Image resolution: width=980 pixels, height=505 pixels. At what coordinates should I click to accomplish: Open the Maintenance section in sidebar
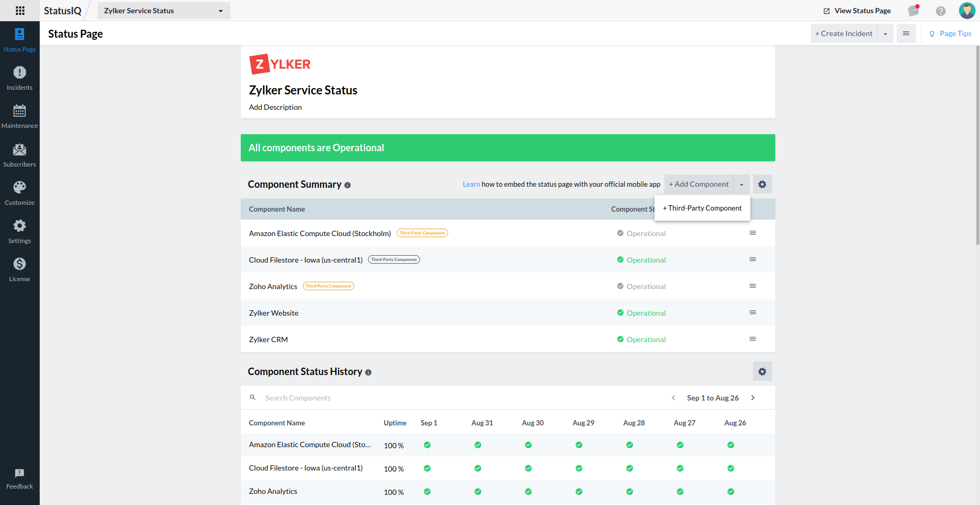19,116
